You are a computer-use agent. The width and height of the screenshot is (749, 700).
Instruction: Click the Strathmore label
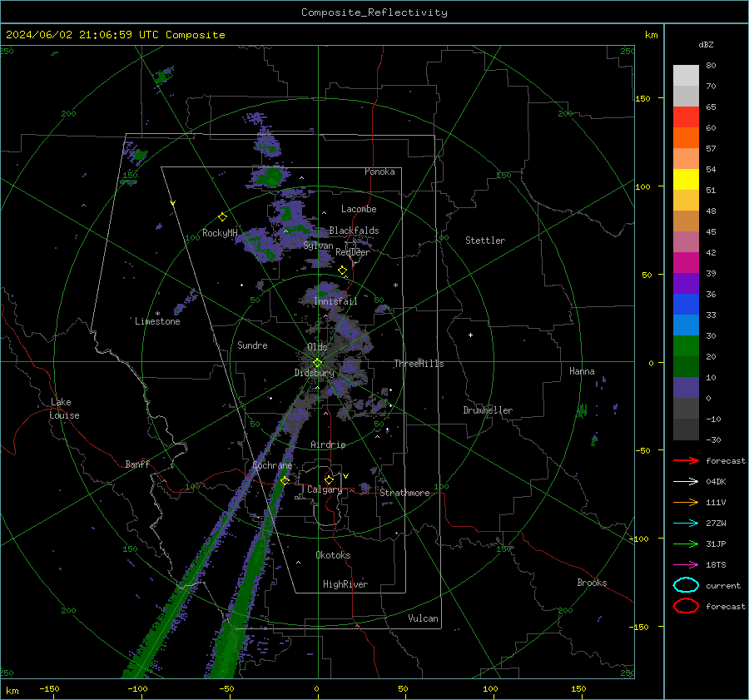click(x=404, y=493)
